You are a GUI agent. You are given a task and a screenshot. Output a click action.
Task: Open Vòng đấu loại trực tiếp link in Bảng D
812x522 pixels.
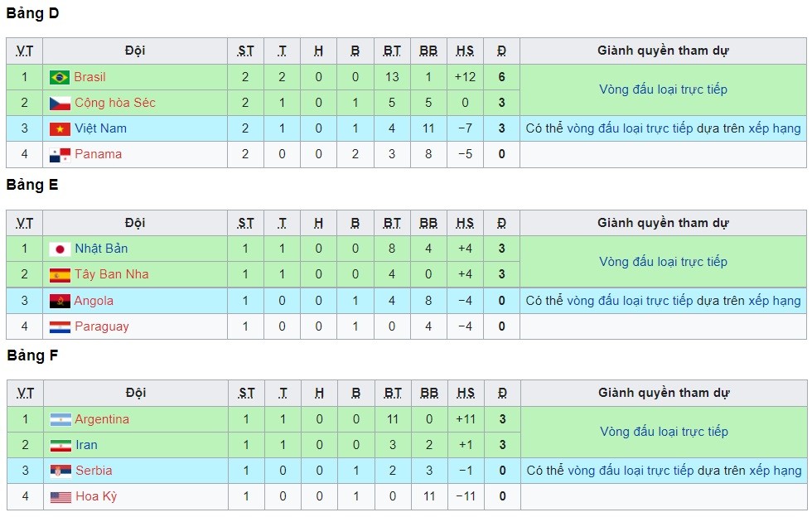point(664,89)
